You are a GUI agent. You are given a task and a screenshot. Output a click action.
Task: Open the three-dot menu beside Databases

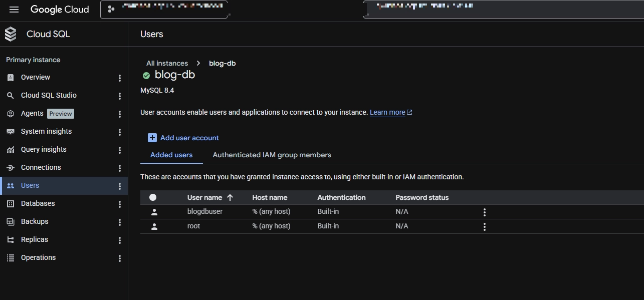119,204
